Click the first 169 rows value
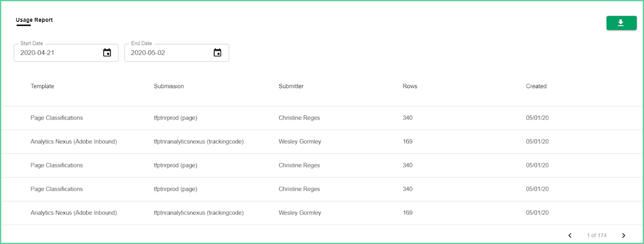This screenshot has height=244, width=644. [x=408, y=142]
